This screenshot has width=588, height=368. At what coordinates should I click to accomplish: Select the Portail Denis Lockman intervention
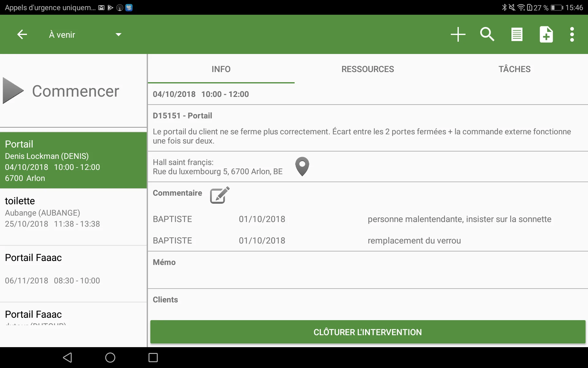(73, 160)
